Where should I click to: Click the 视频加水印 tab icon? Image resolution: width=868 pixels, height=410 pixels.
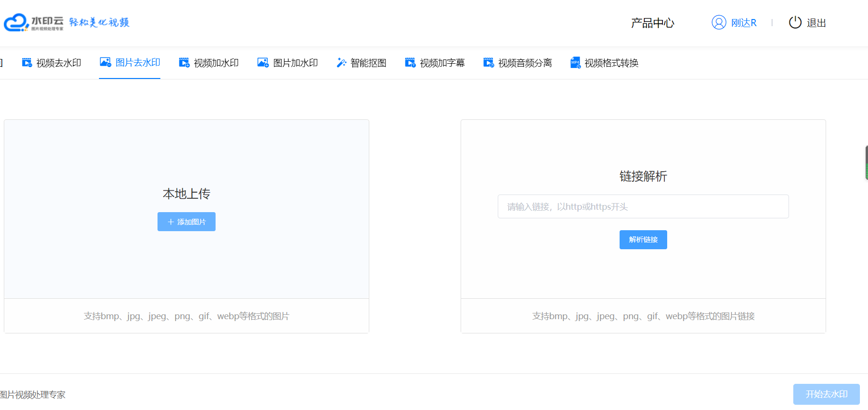point(184,62)
